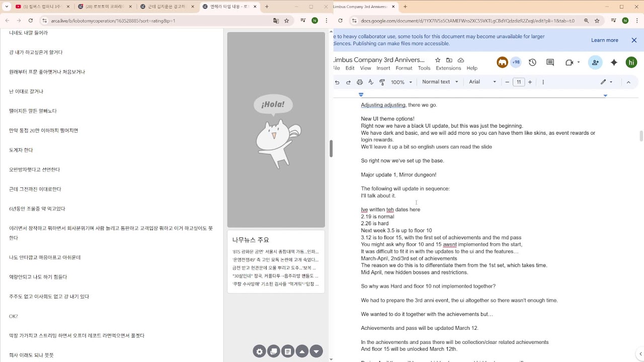
Task: Open the settings gear on arca.live page
Action: click(x=260, y=351)
